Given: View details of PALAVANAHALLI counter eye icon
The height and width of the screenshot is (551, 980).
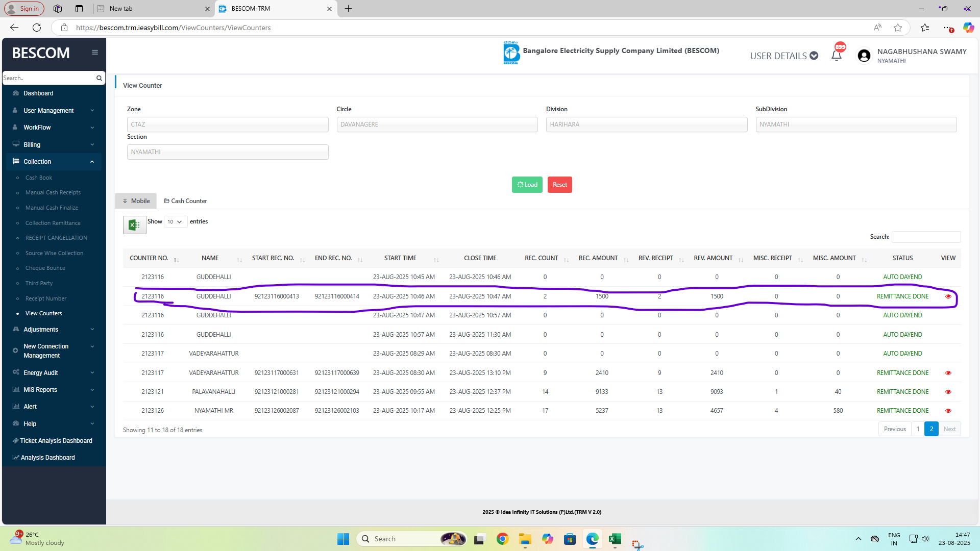Looking at the screenshot, I should pos(948,392).
